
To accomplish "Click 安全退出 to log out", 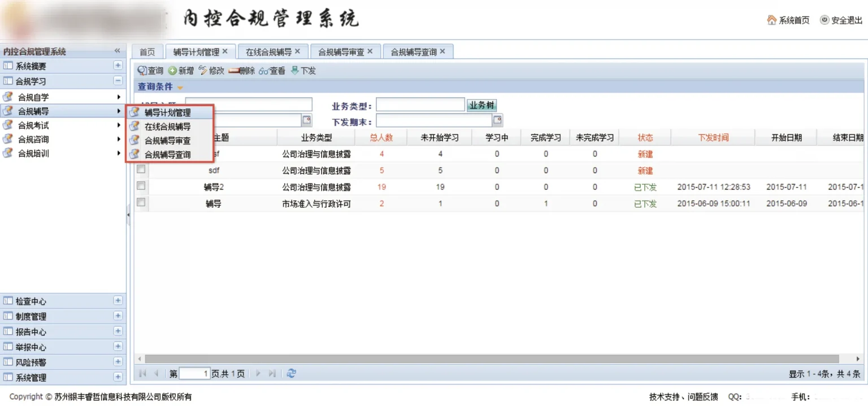I will [841, 20].
